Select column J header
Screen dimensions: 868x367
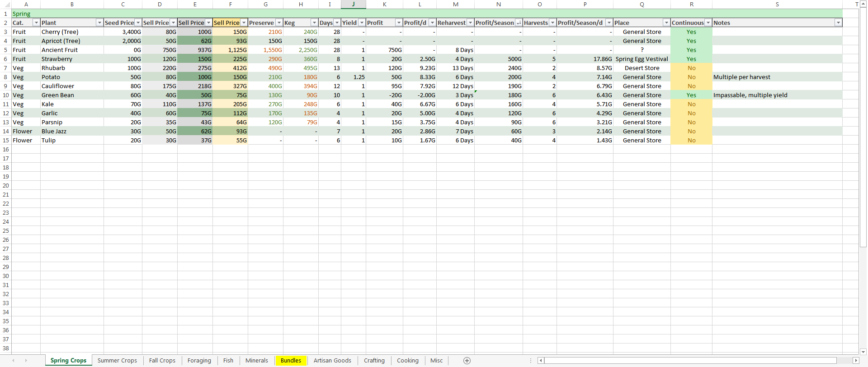(353, 5)
